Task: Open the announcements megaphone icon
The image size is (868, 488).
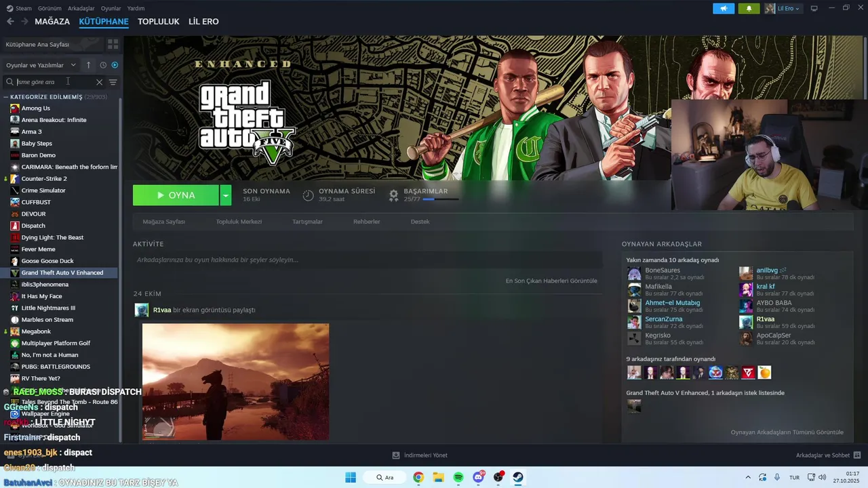Action: coord(724,8)
